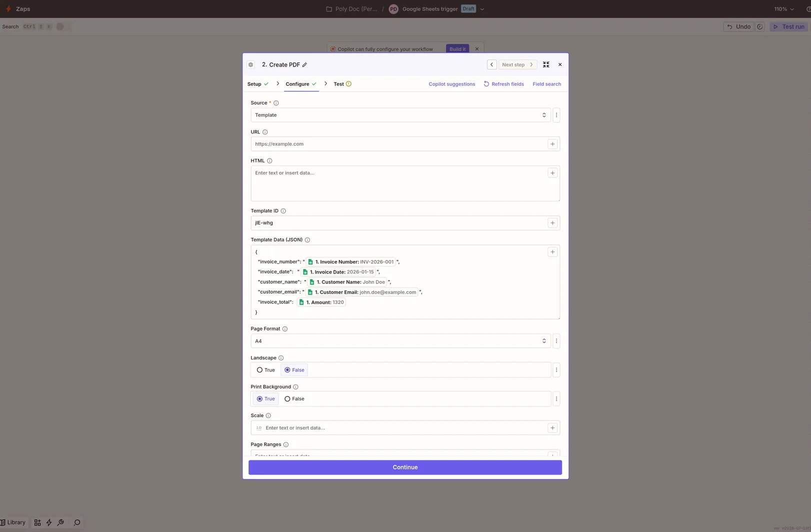Collapse the step editor with shrink icon
Image resolution: width=811 pixels, height=532 pixels.
(x=546, y=64)
